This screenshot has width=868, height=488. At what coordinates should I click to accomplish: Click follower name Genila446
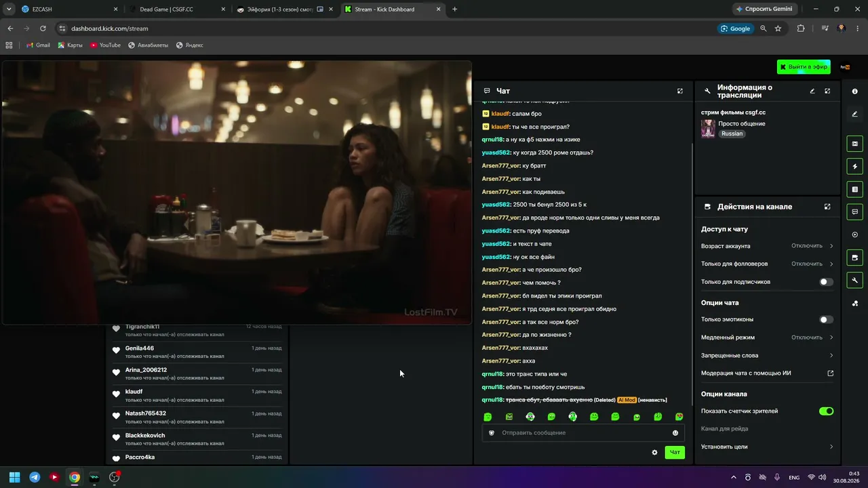(140, 348)
